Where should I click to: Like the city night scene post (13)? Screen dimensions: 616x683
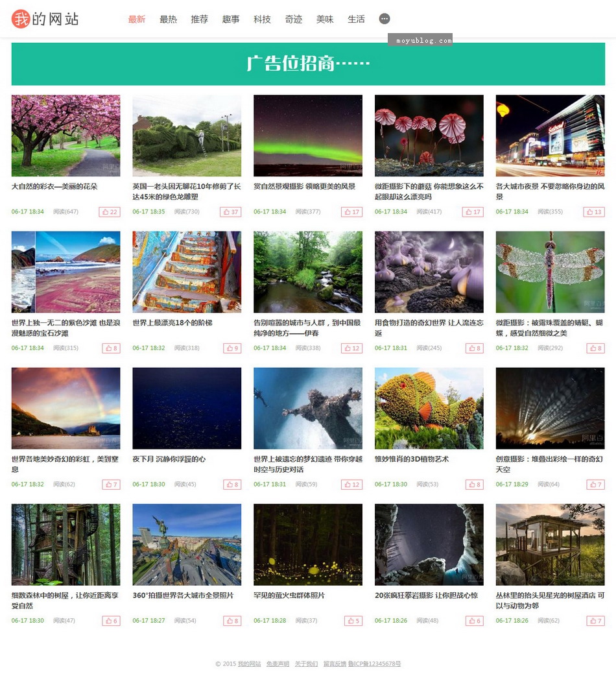pos(594,212)
